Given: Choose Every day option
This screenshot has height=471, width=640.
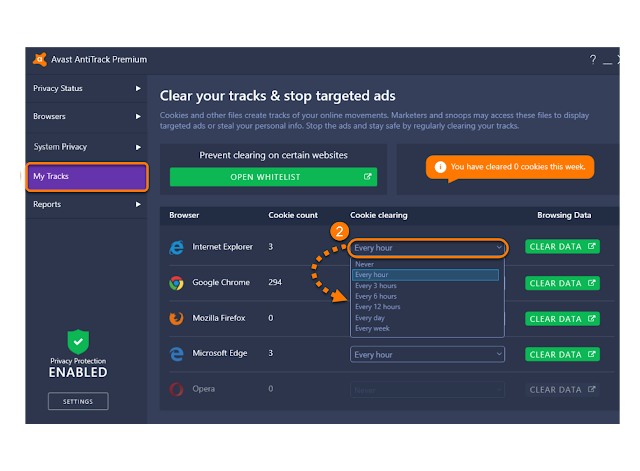Looking at the screenshot, I should [x=425, y=318].
